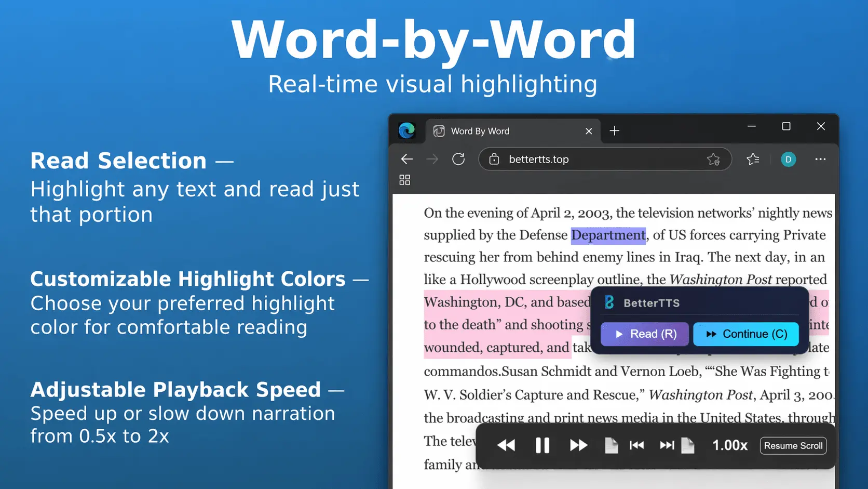Click the "Read Selection" heading
The height and width of the screenshot is (489, 868).
118,161
